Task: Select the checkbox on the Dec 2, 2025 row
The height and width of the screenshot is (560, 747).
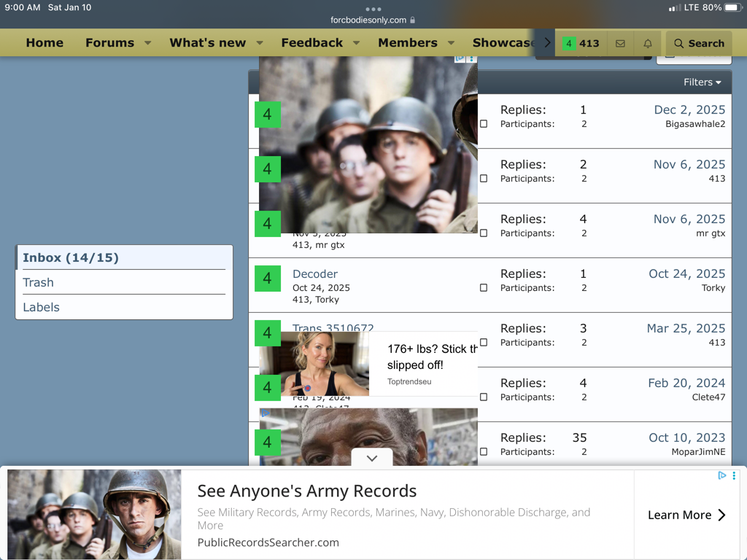Action: coord(484,124)
